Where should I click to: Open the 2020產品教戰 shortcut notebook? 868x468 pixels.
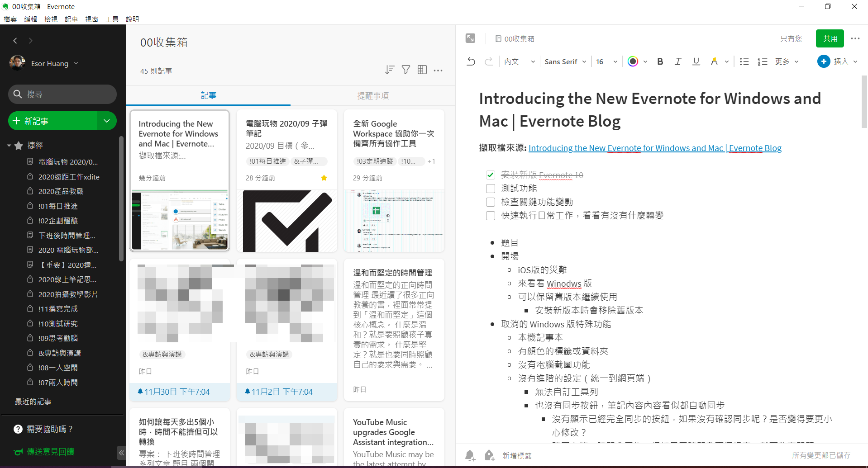point(61,191)
